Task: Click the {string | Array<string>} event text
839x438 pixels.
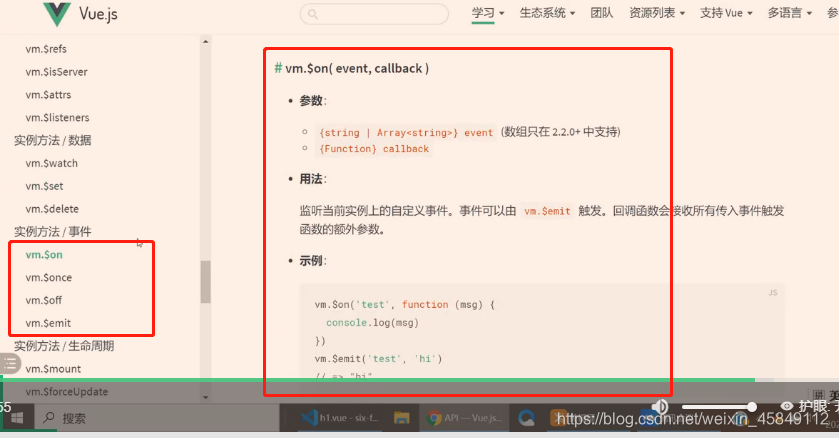Action: tap(406, 133)
